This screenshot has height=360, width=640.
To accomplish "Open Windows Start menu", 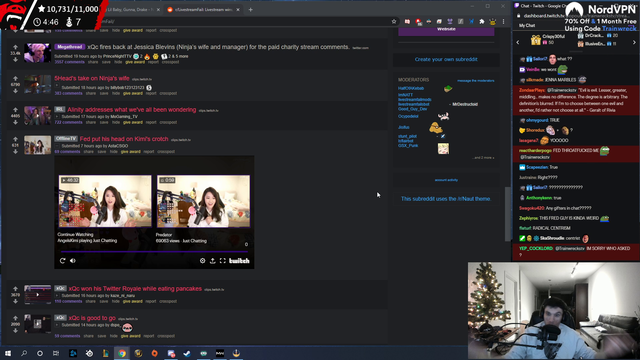I will (8, 353).
